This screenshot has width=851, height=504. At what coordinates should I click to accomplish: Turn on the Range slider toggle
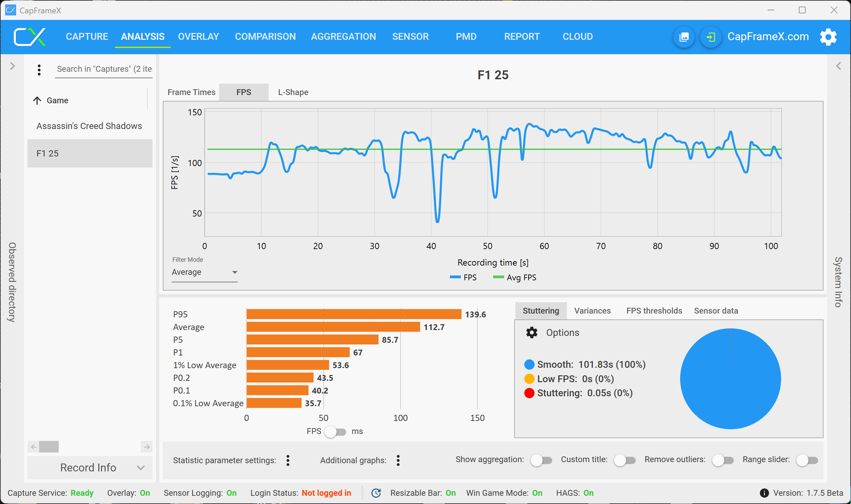click(807, 460)
